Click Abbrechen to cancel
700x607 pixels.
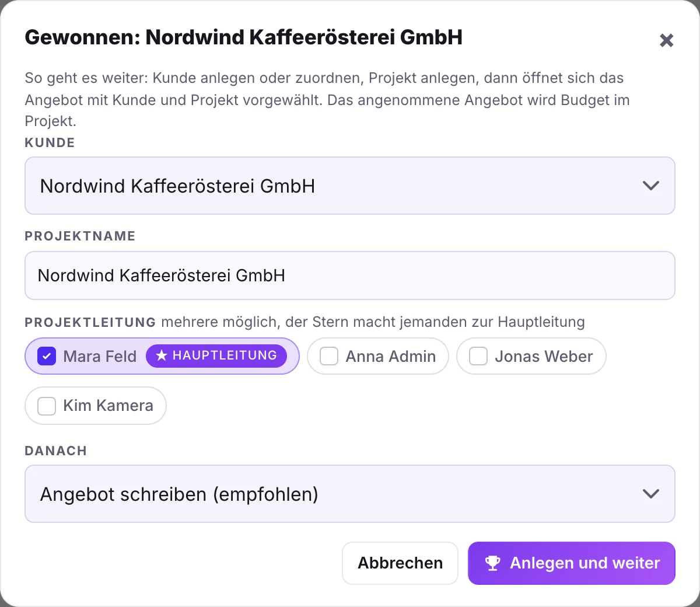400,563
